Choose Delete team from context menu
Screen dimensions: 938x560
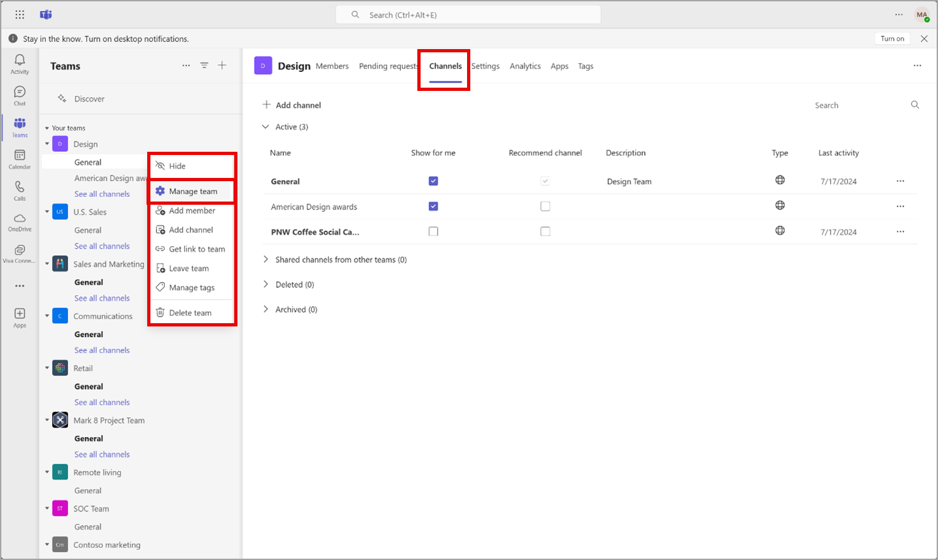190,313
